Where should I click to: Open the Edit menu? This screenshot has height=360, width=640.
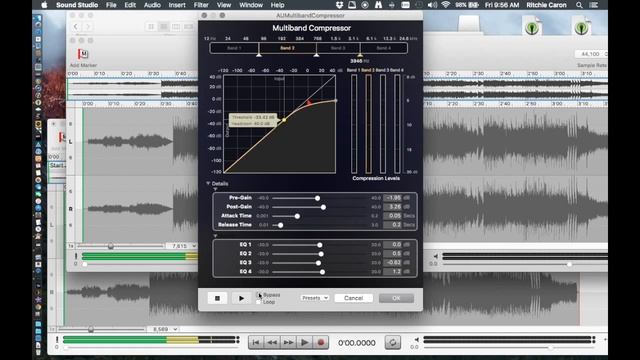pos(130,5)
